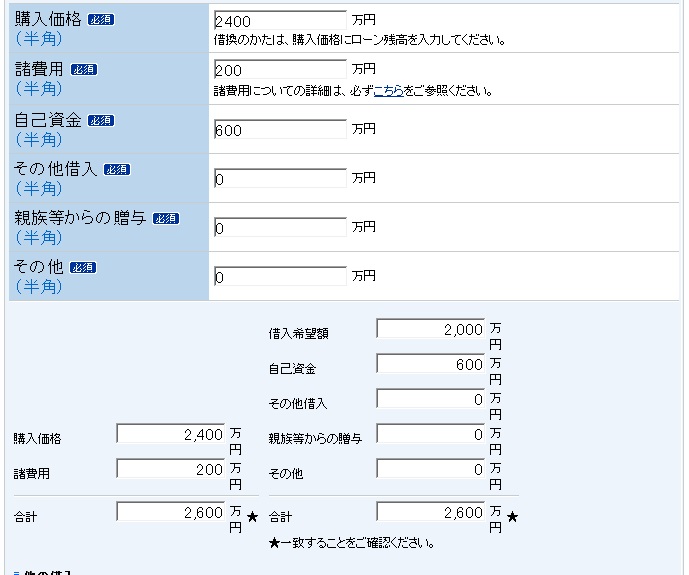Click the 必須 badge next to 自己資金
689x575 pixels.
tap(101, 120)
